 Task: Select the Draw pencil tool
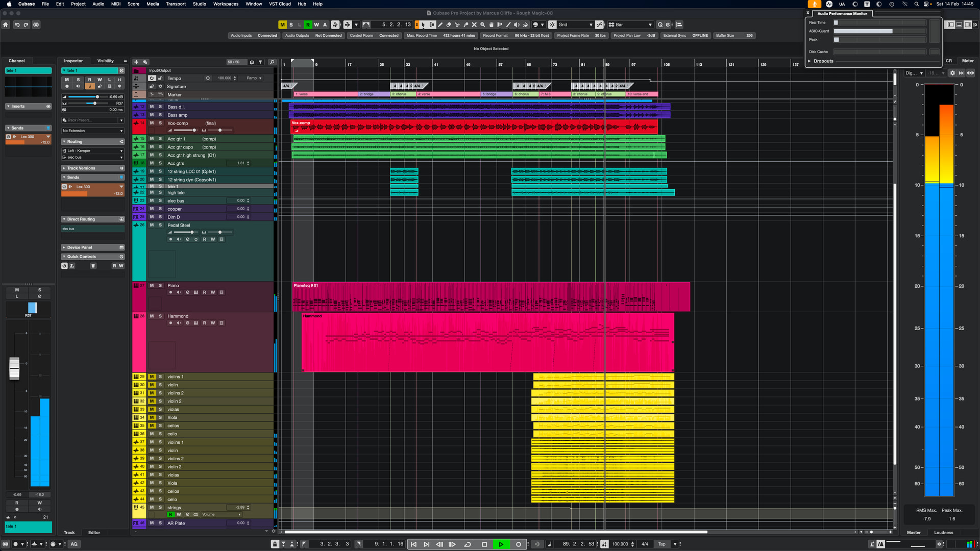tap(440, 24)
